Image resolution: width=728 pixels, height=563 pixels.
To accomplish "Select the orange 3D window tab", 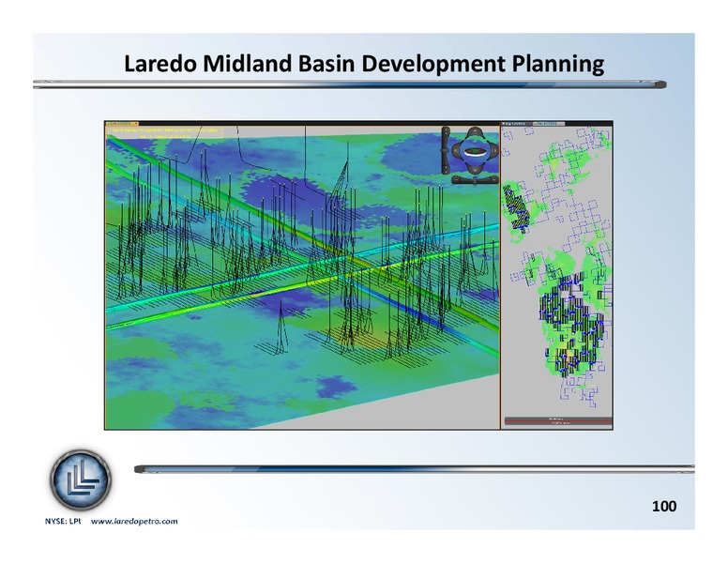I will pos(122,124).
